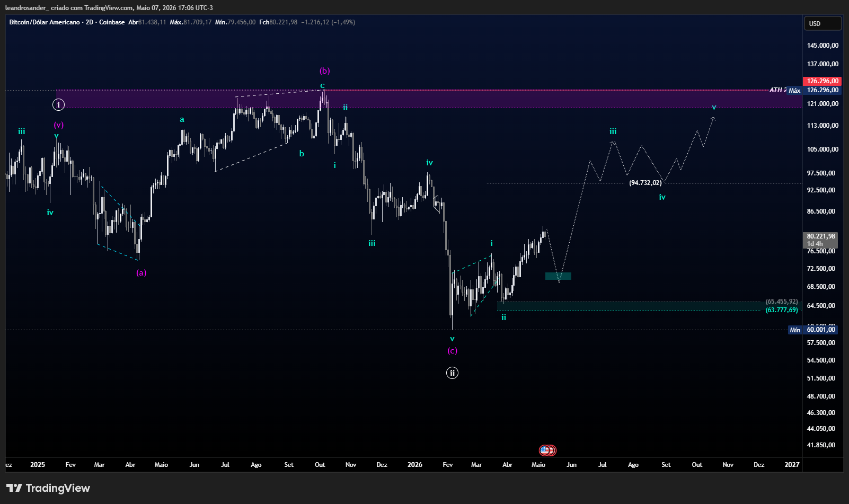The image size is (849, 504).
Task: Click the teal c label under (b)
Action: (322, 85)
